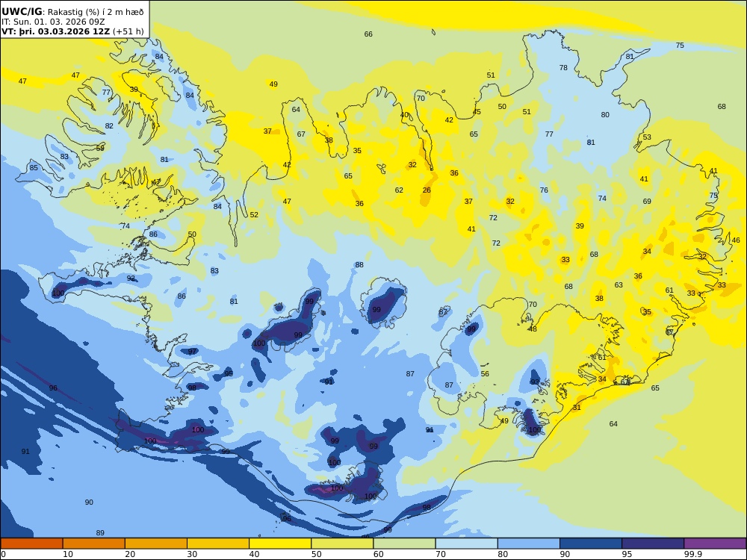
Task: Click the humidity value '48' on the map
Action: point(533,329)
